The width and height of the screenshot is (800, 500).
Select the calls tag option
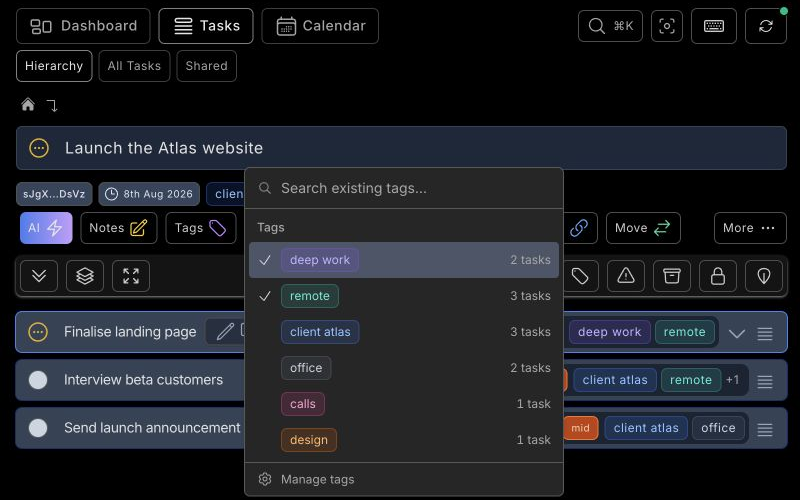(x=404, y=404)
